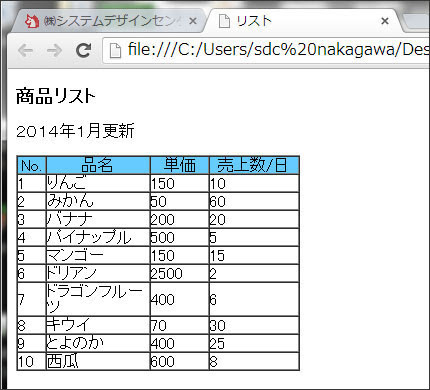Switch to the ㈱システムデザインセンター tab
This screenshot has height=390, width=430.
[108, 21]
